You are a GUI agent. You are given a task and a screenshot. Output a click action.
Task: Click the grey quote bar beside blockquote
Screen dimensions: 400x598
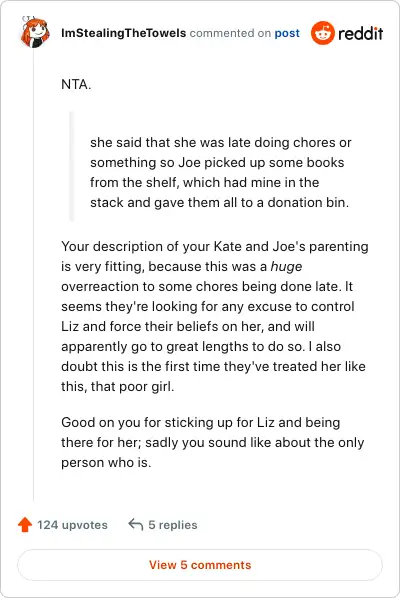pos(71,167)
